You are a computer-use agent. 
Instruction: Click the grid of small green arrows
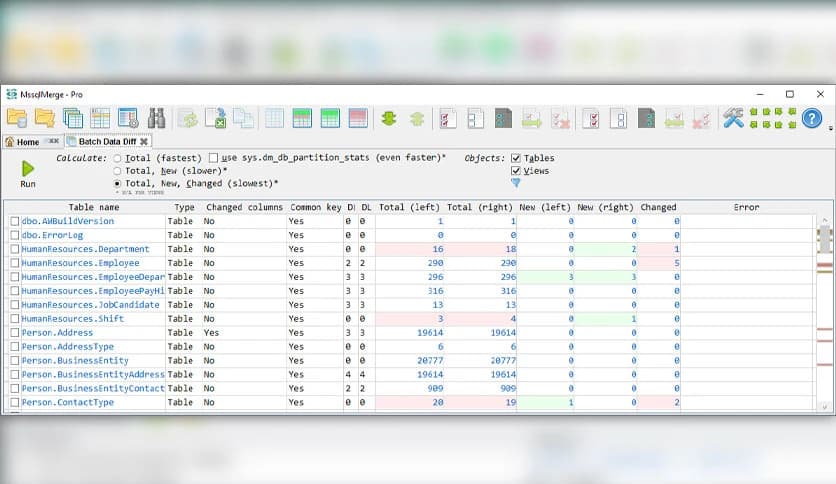pyautogui.click(x=773, y=118)
